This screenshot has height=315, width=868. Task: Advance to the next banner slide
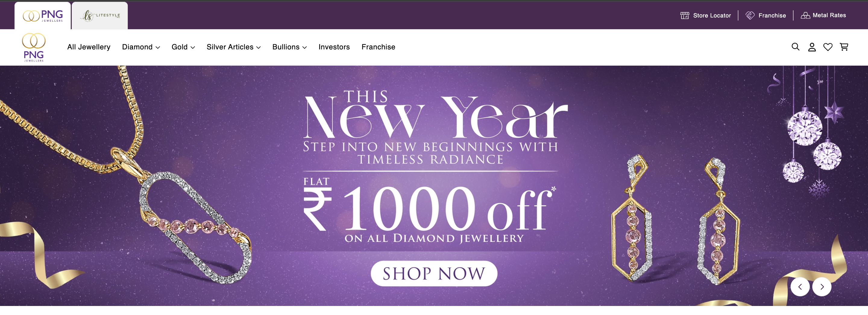[x=822, y=287]
